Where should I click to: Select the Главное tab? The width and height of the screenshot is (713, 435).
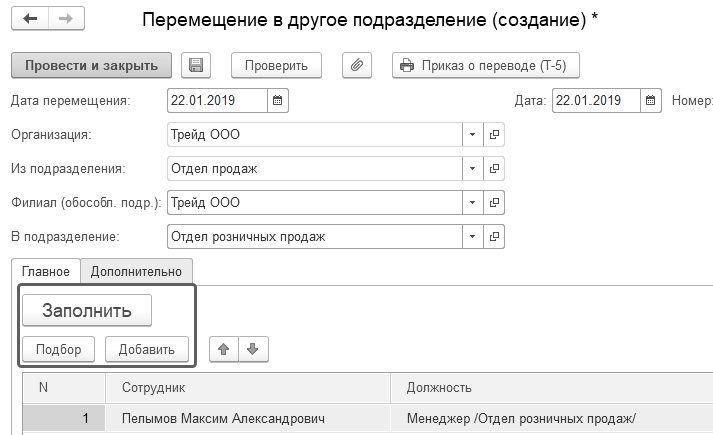pyautogui.click(x=46, y=271)
